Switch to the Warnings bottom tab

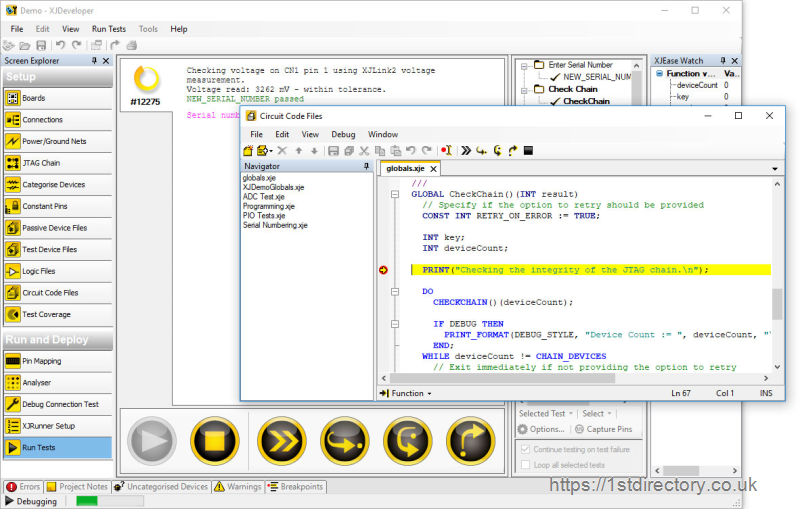point(238,487)
